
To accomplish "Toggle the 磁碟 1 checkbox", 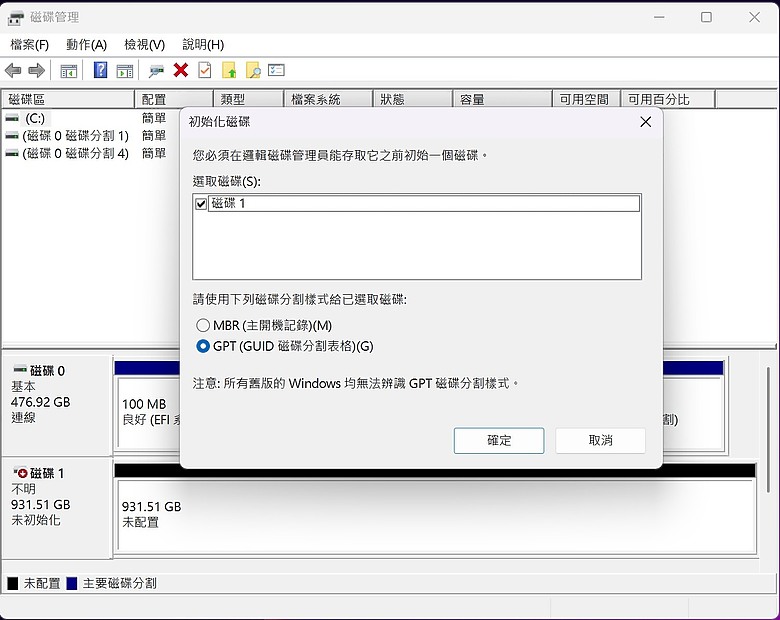I will pos(201,204).
